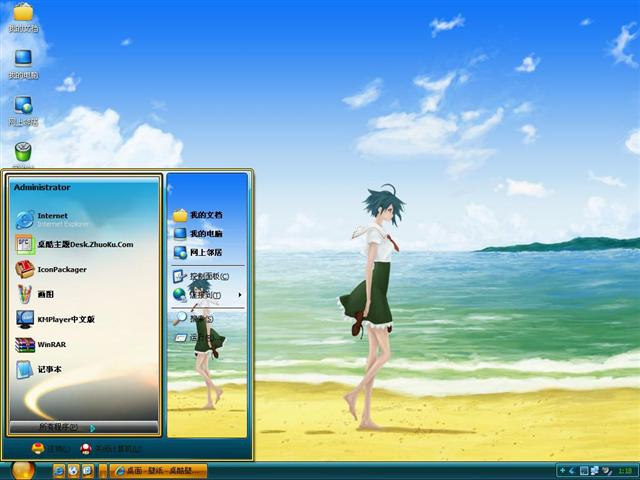Launch Internet Explorer from the Start menu
This screenshot has width=640, height=480.
(x=52, y=220)
